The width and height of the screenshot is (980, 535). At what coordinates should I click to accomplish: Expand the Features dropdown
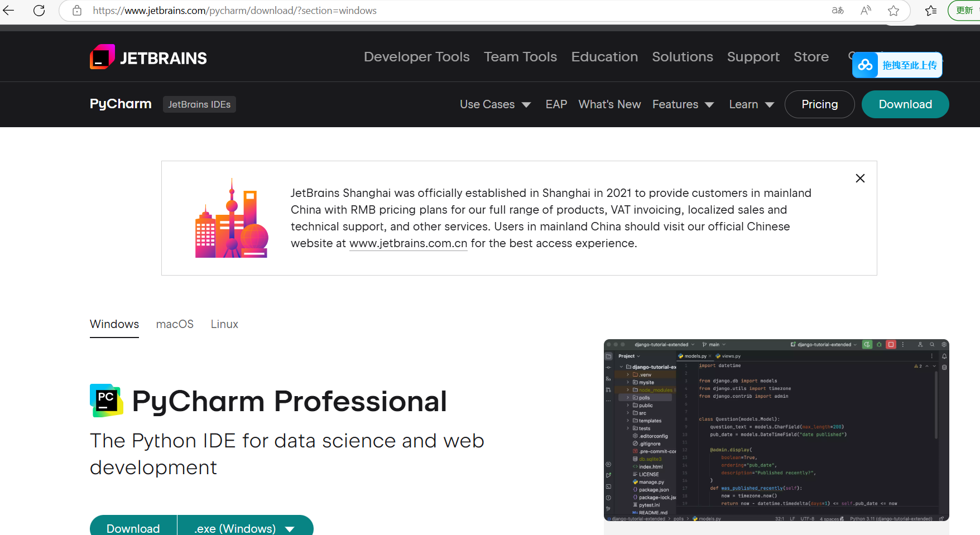[x=683, y=104]
